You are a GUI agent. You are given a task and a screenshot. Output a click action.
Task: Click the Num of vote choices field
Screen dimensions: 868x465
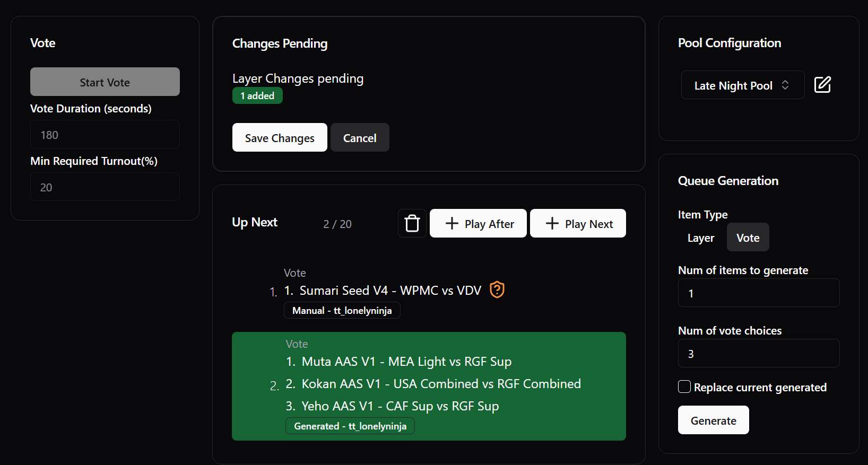tap(759, 353)
